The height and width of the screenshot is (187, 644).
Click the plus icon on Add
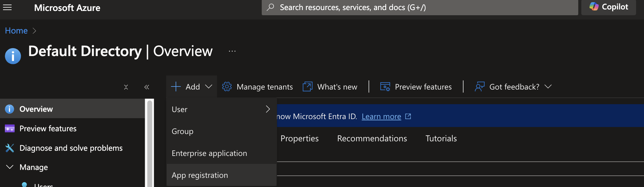tap(176, 86)
